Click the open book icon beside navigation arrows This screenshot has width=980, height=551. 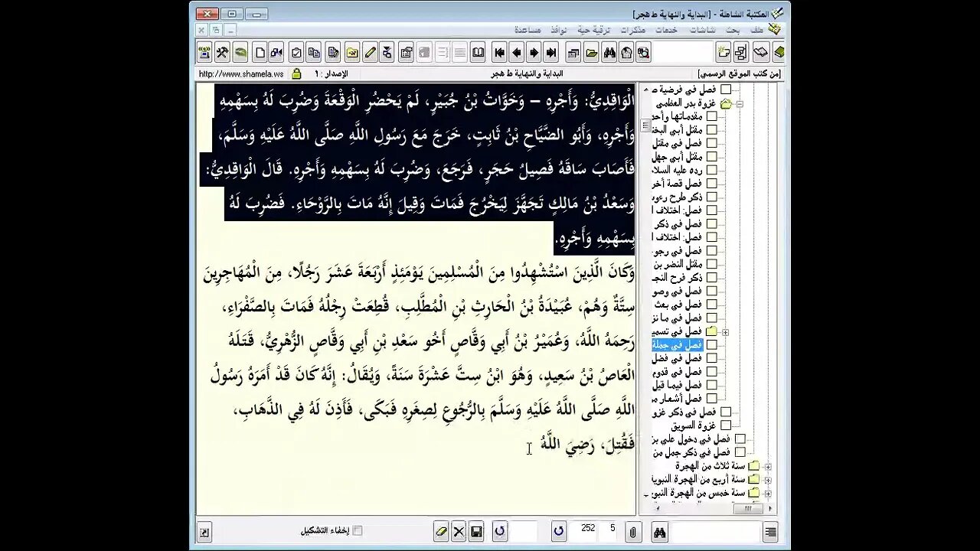pos(478,53)
